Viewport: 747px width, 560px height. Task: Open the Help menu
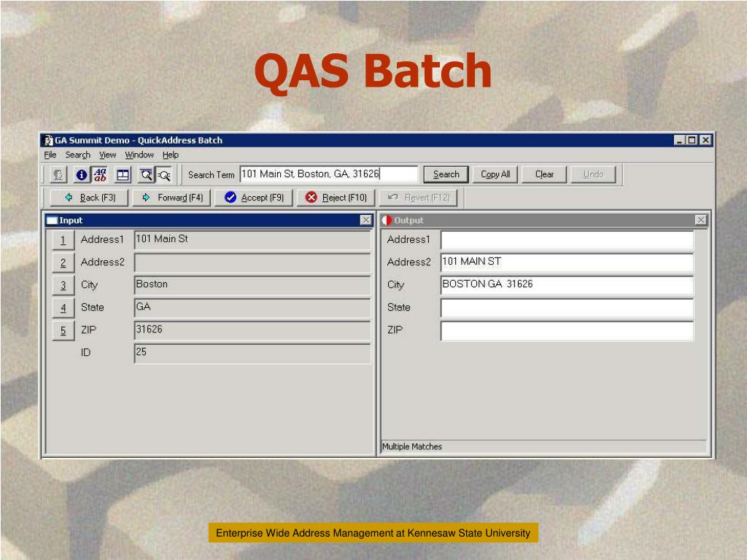point(171,155)
